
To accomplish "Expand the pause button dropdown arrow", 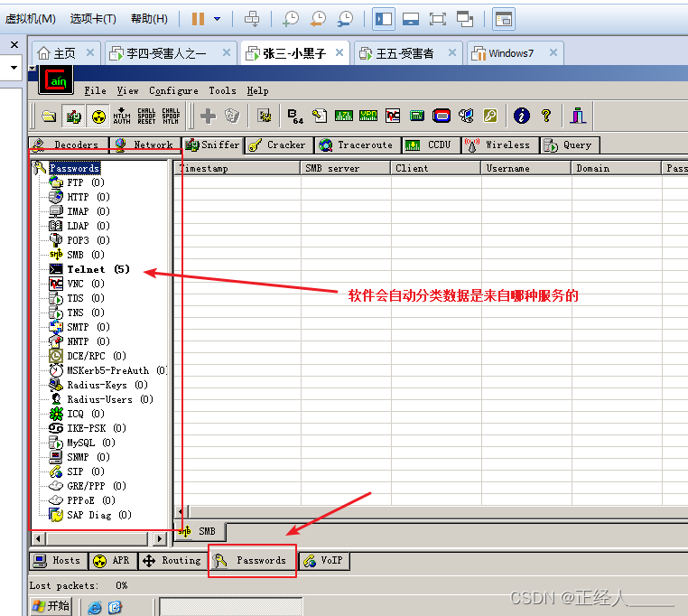I will pos(218,19).
